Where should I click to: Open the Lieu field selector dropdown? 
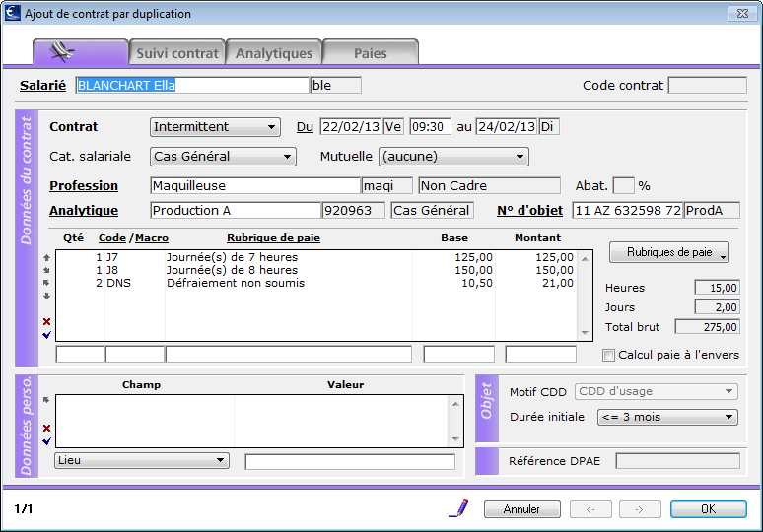pos(142,460)
